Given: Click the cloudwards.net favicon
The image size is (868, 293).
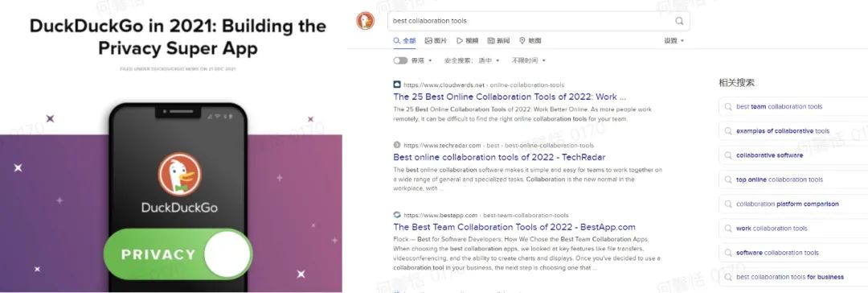Looking at the screenshot, I should 397,85.
